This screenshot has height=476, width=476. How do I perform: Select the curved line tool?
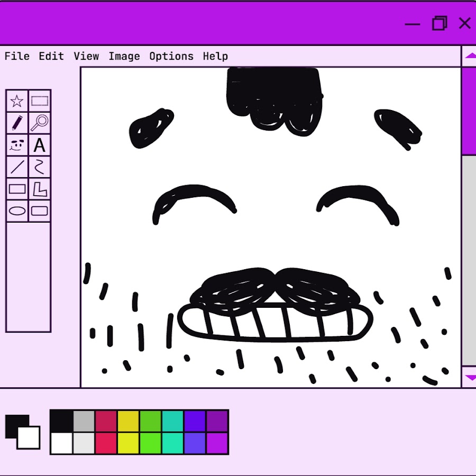40,167
